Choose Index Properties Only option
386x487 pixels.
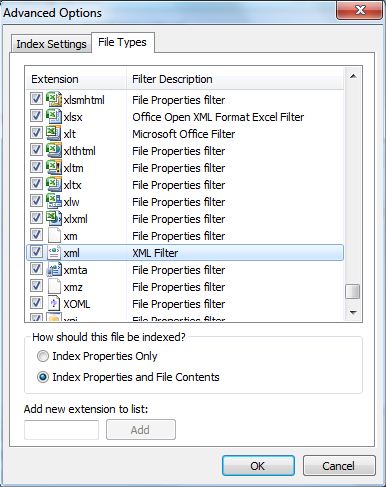[43, 356]
